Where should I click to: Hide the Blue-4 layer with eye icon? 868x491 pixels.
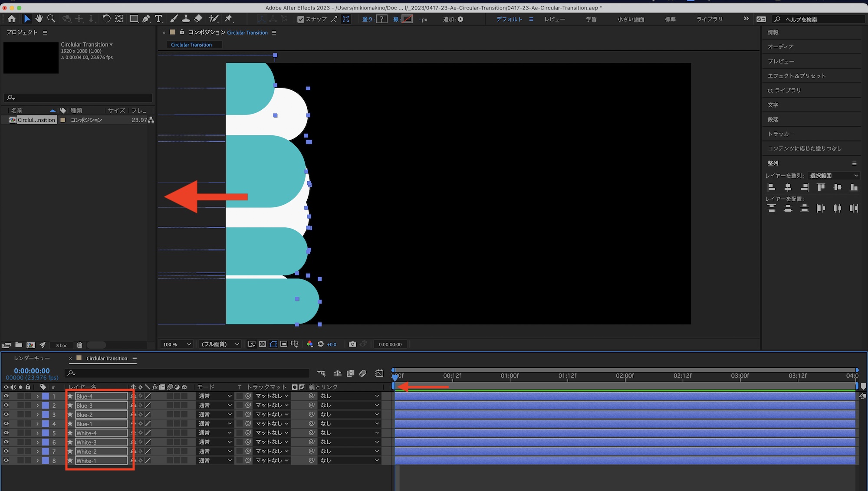click(x=6, y=396)
